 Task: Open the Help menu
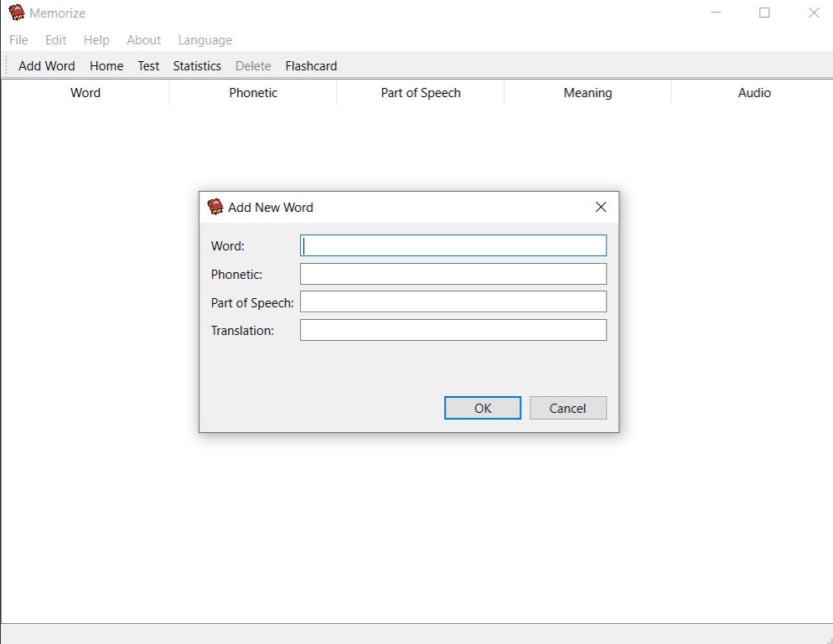pos(96,40)
